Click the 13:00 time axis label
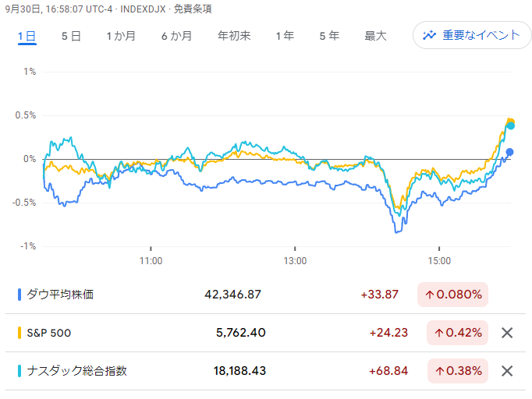This screenshot has height=399, width=532. pyautogui.click(x=295, y=261)
